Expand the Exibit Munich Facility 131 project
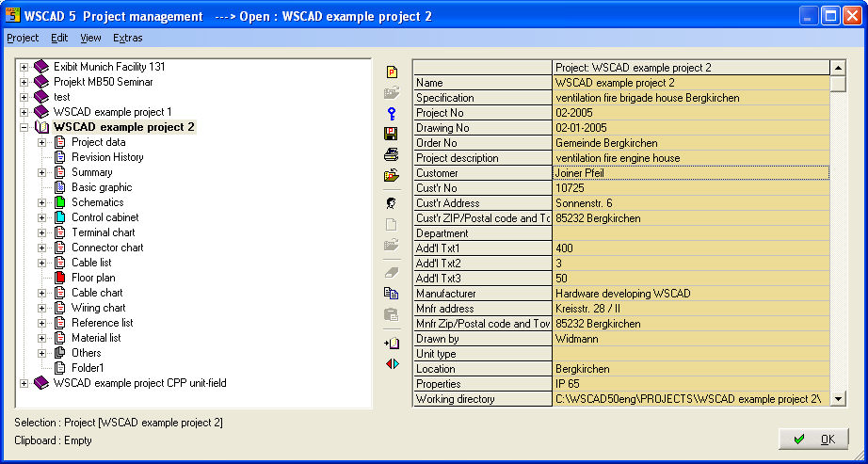 [x=24, y=67]
